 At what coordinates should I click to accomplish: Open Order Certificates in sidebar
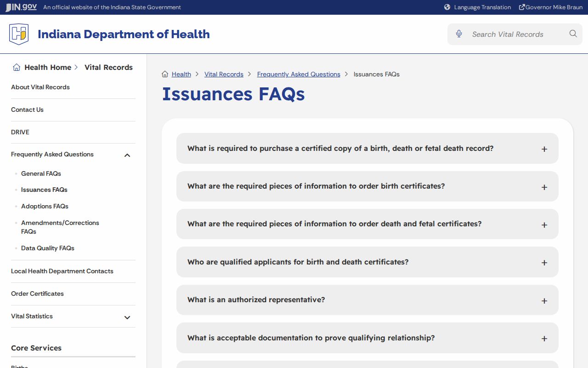tap(37, 293)
